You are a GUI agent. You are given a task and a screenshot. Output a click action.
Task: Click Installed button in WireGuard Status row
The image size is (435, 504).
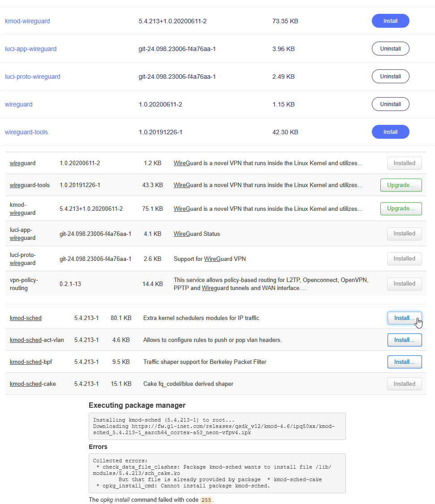point(404,233)
